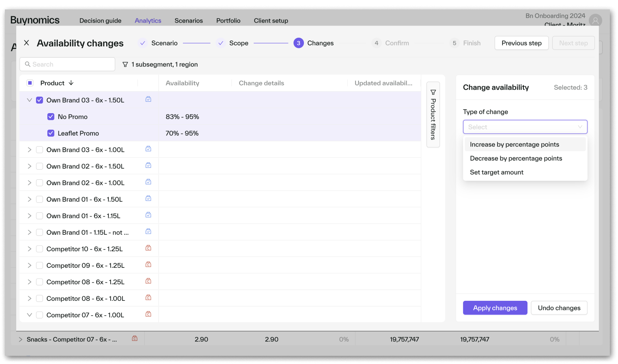618x364 pixels.
Task: Collapse the Own Brand 03 - 6x - 1.50L row
Action: (29, 100)
